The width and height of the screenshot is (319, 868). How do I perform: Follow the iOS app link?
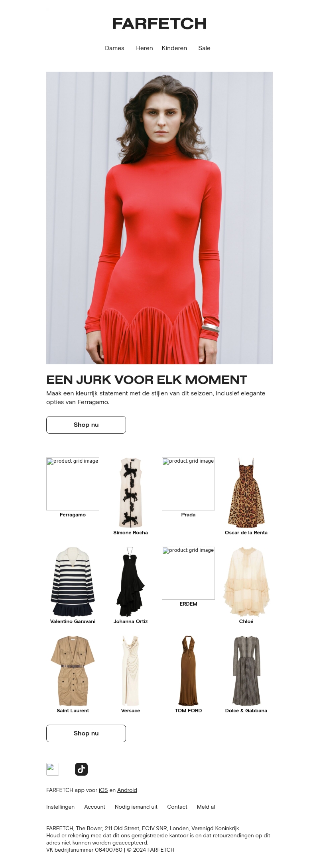click(103, 790)
